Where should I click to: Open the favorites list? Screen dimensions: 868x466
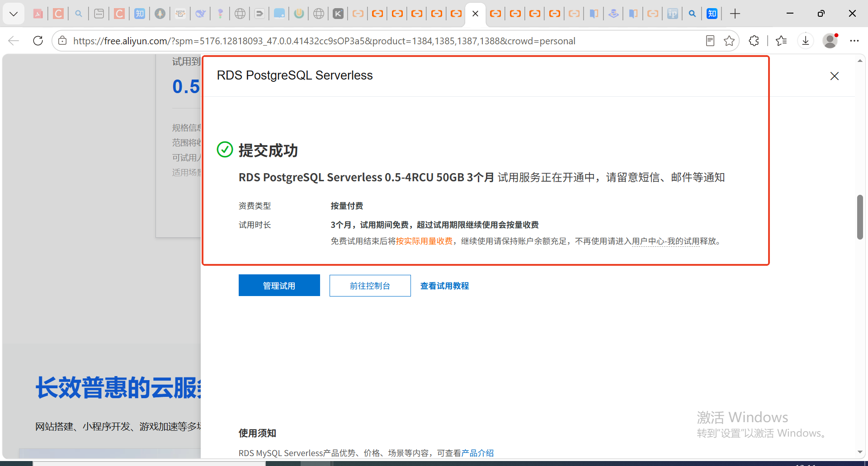point(781,41)
